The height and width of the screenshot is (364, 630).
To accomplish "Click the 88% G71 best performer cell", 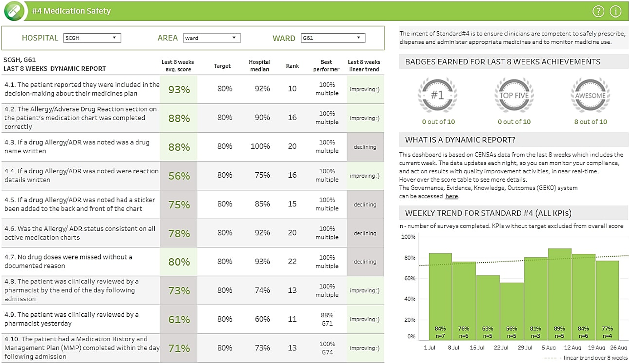I will [327, 319].
